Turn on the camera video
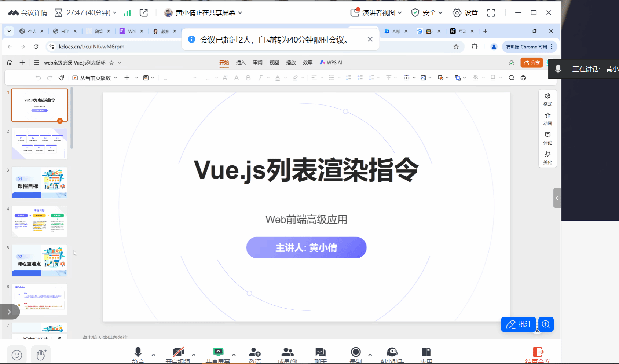Image resolution: width=619 pixels, height=364 pixels. [x=178, y=353]
